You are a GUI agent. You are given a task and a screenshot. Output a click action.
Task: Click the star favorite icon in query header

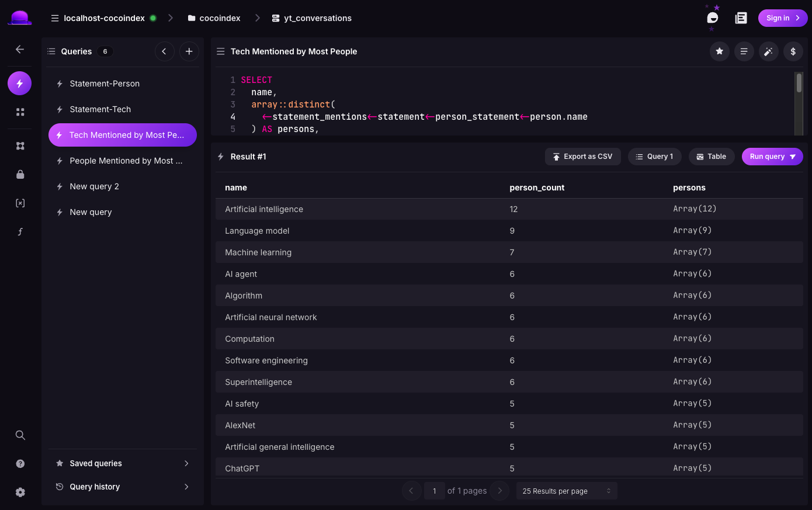coord(719,51)
